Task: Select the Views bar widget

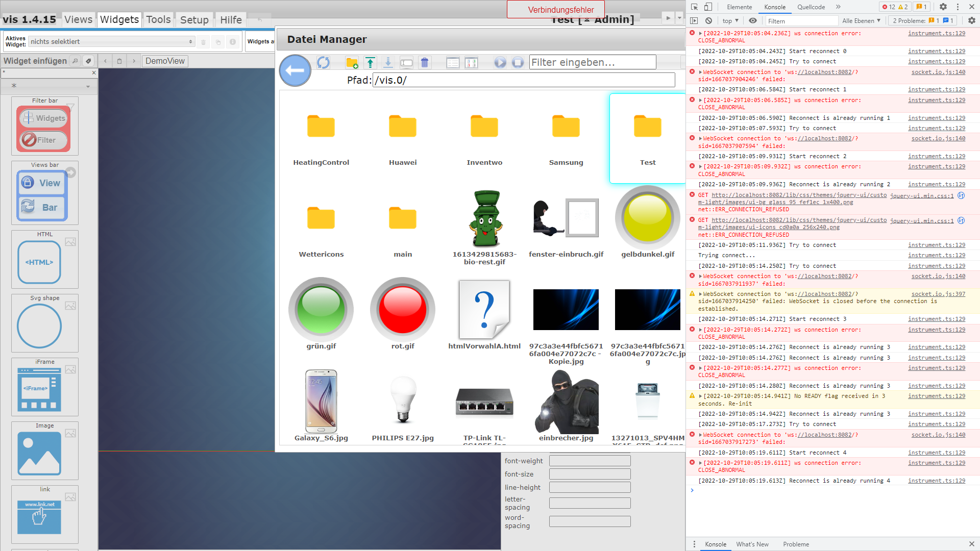Action: tap(45, 193)
